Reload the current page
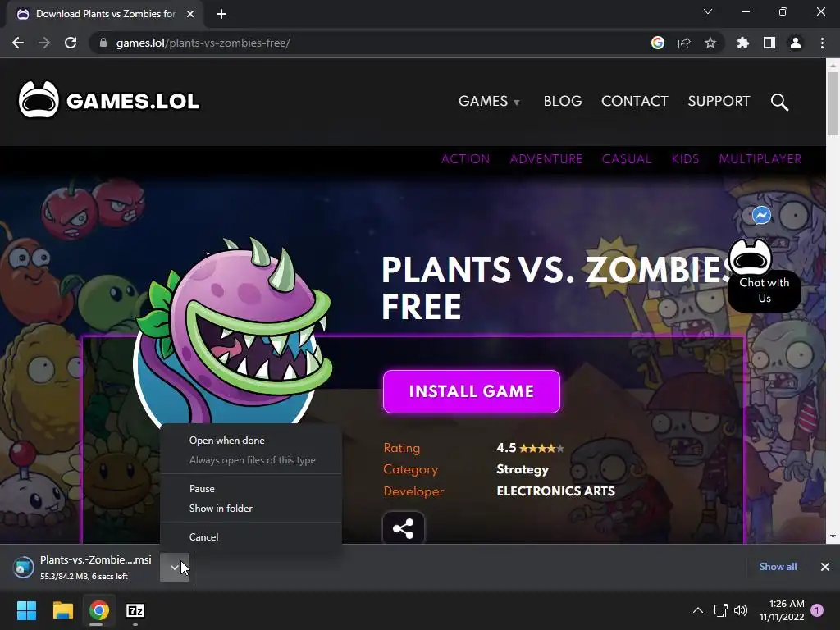 [x=71, y=43]
